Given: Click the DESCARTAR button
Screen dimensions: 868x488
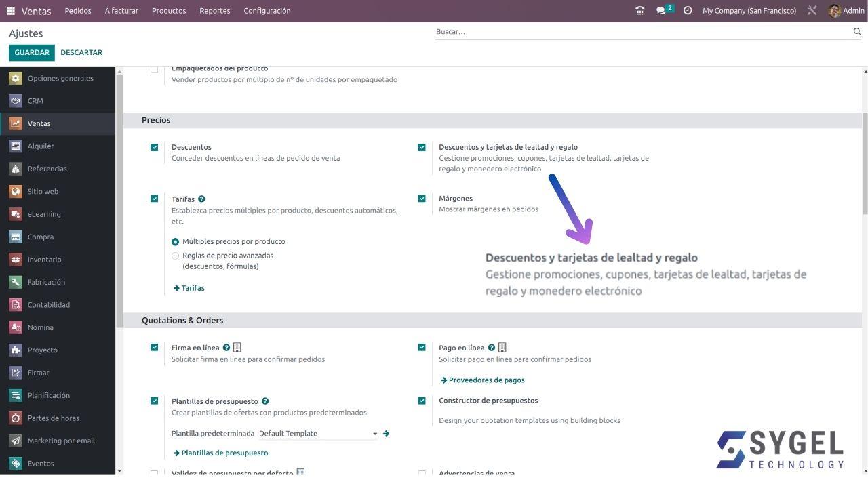Looking at the screenshot, I should point(81,52).
